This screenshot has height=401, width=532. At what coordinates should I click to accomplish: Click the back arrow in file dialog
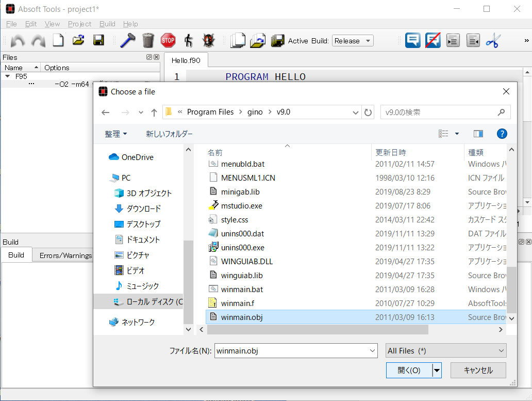tap(106, 113)
